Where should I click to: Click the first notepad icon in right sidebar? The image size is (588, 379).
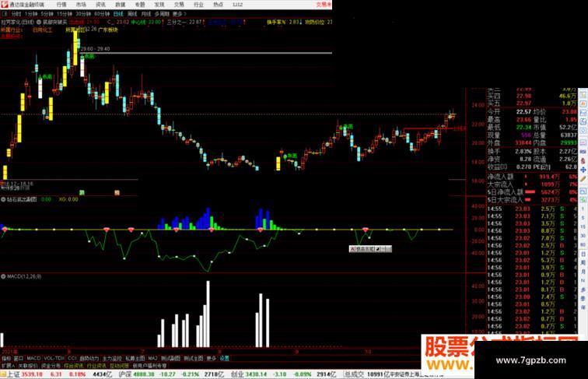tap(583, 95)
